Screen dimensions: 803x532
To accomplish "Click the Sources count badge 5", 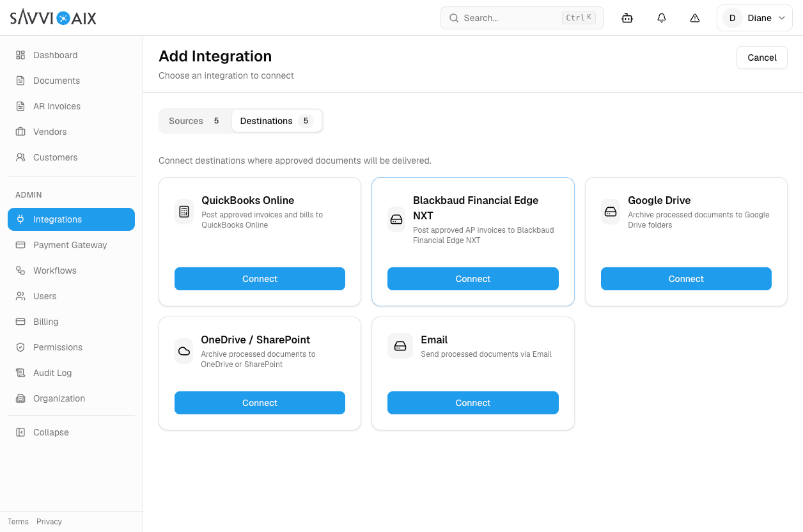I will pyautogui.click(x=217, y=121).
